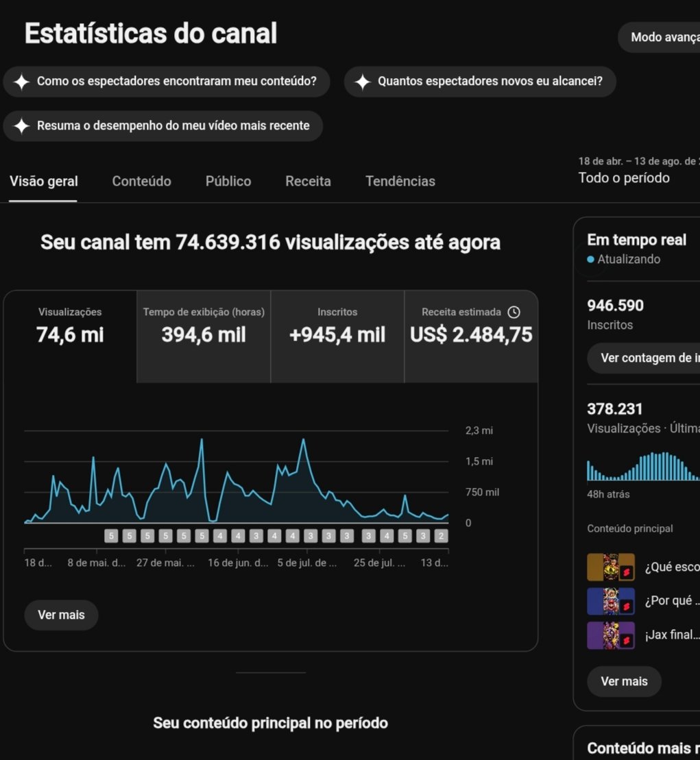Click the Em tempo real heading

click(x=636, y=240)
